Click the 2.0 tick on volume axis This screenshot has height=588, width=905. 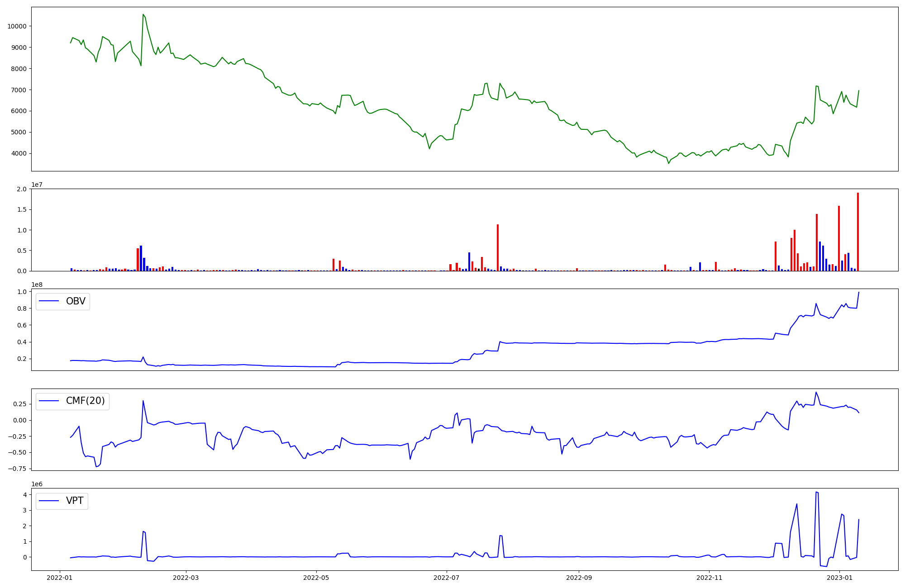pos(22,189)
